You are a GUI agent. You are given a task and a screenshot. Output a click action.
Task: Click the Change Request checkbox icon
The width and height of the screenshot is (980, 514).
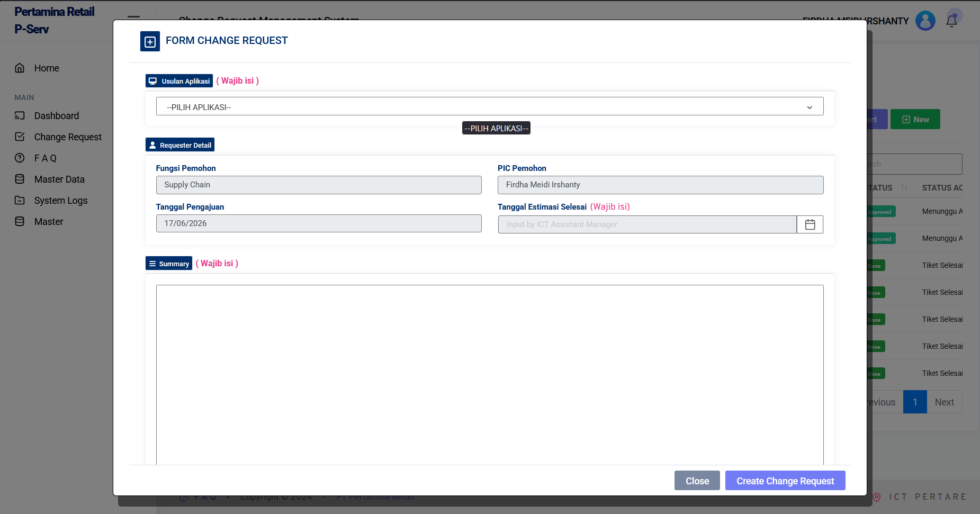[x=20, y=137]
